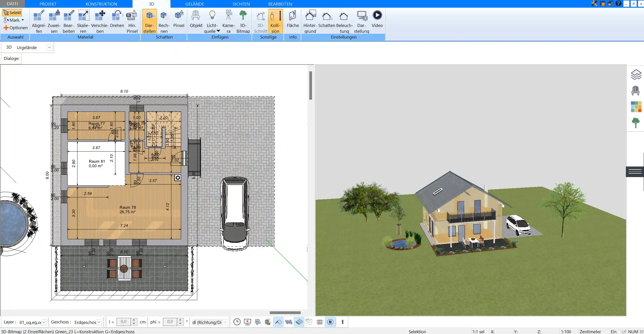Viewport: 644px width, 334px height.
Task: Insert a 3D Objekt chair icon
Action: (196, 19)
